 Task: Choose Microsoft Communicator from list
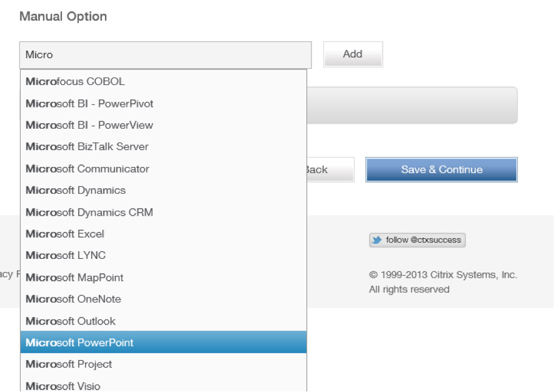[164, 169]
